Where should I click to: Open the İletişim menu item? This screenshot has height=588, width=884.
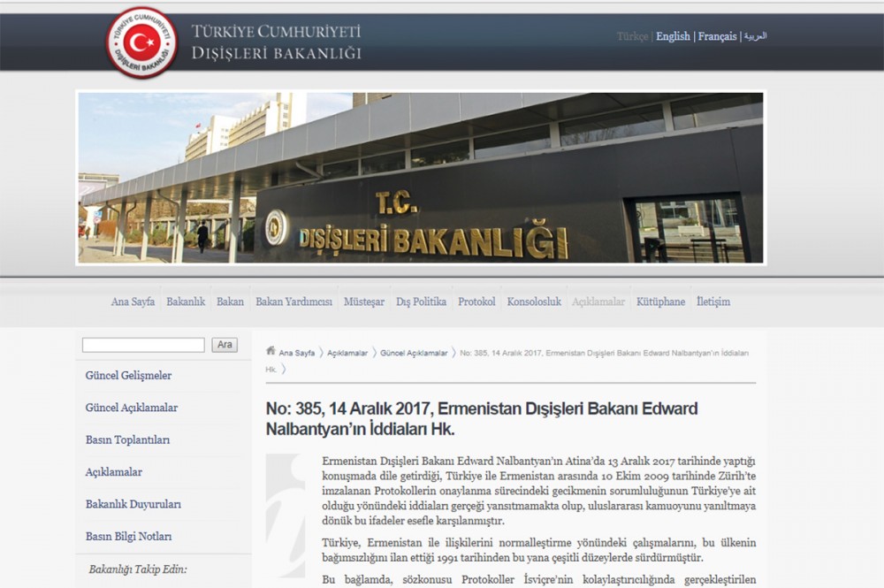coord(713,302)
